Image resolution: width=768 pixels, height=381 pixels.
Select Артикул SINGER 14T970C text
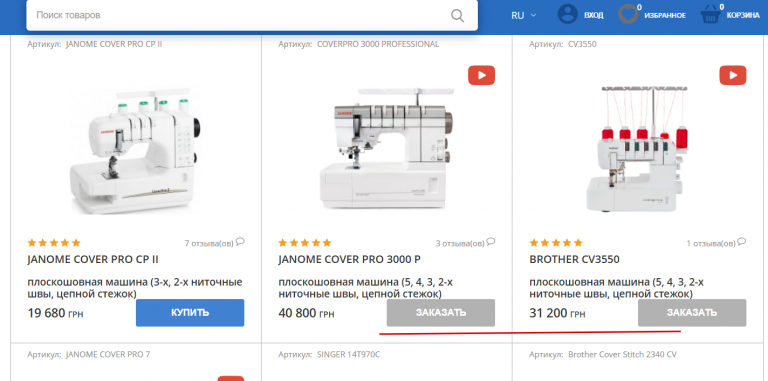pyautogui.click(x=329, y=354)
